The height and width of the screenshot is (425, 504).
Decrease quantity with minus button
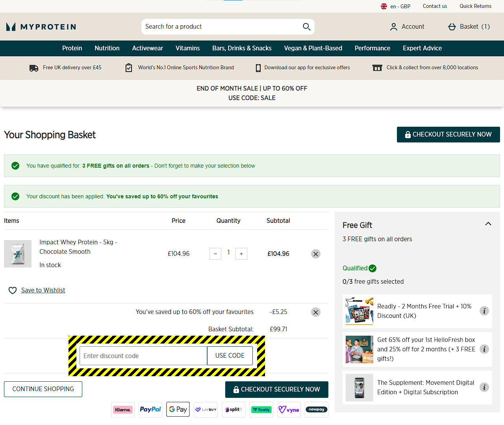click(x=215, y=254)
